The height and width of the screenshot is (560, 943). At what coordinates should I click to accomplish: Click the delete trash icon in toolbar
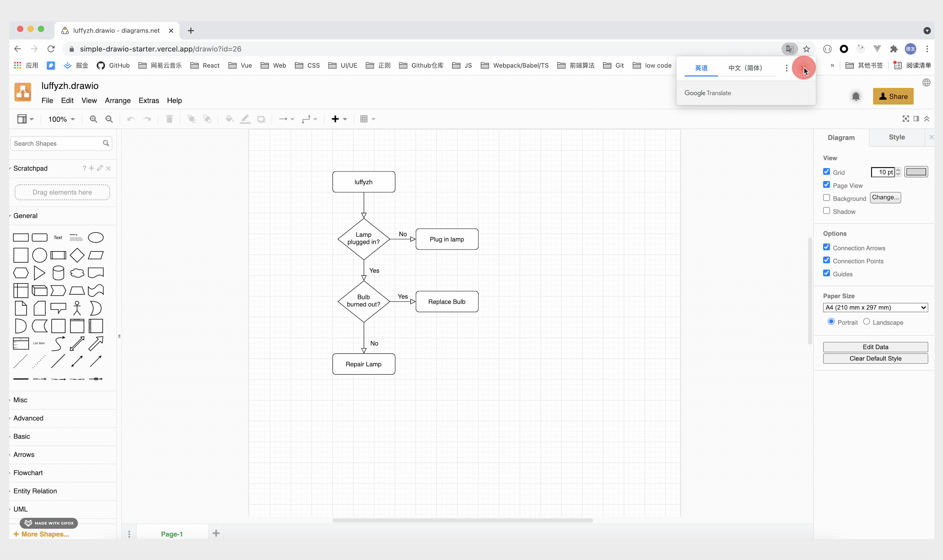click(x=169, y=119)
